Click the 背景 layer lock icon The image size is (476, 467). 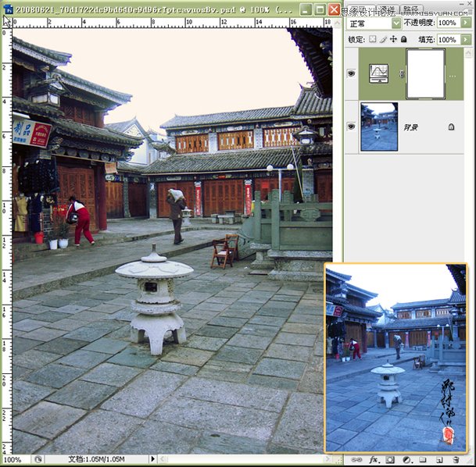(x=451, y=127)
